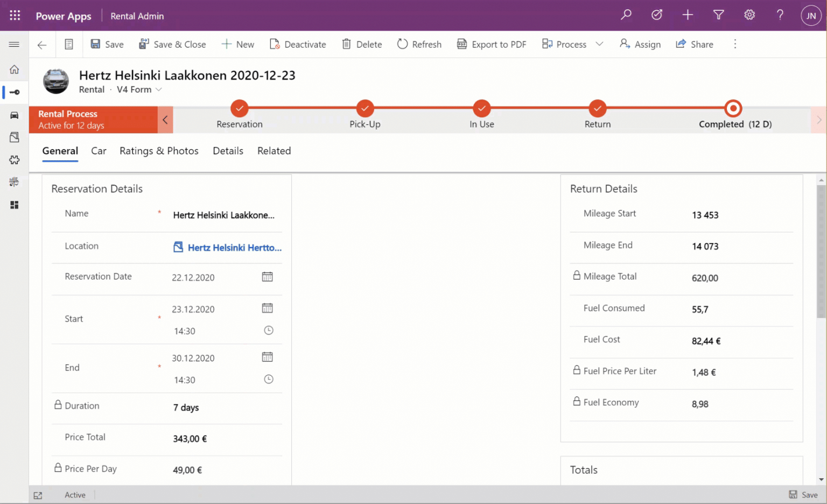Open the key rentals sidebar icon
827x504 pixels.
pos(15,92)
